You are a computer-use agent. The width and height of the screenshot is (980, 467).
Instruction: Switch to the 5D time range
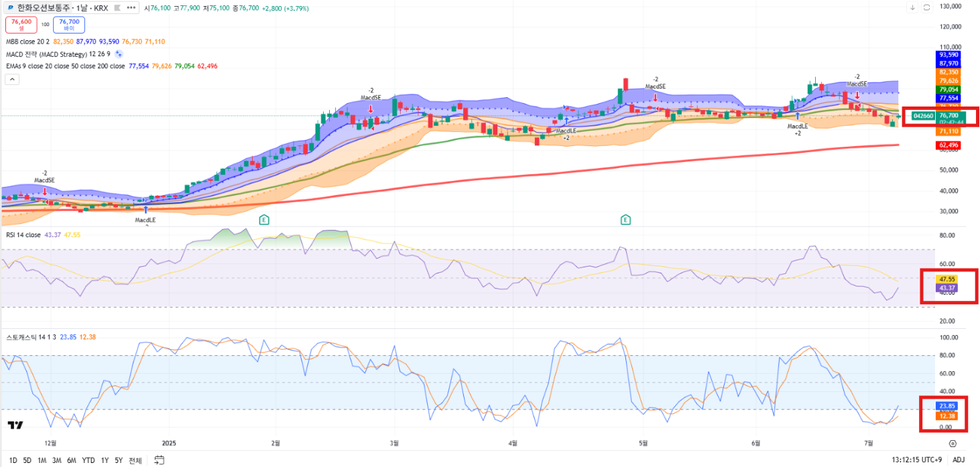coord(27,460)
